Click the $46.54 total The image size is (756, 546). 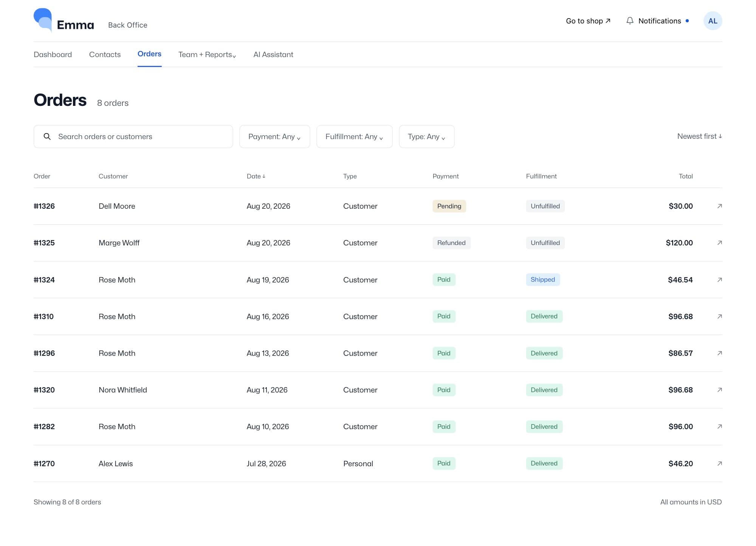coord(680,280)
